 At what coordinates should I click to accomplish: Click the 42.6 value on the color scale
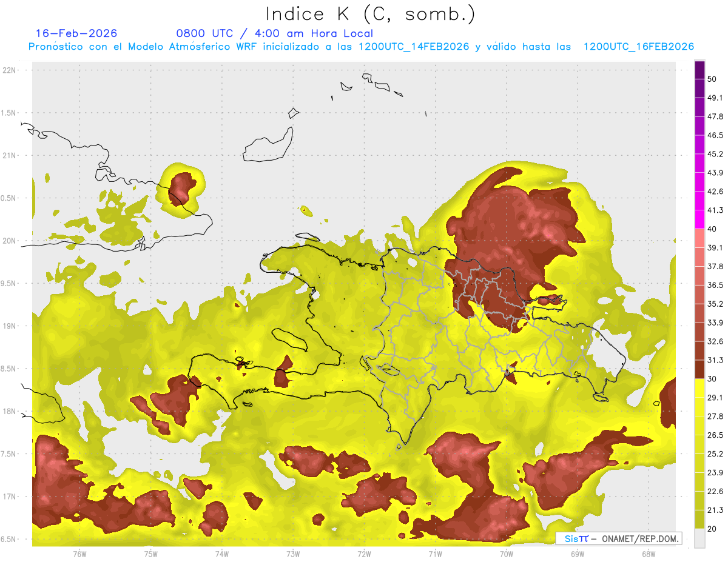715,192
